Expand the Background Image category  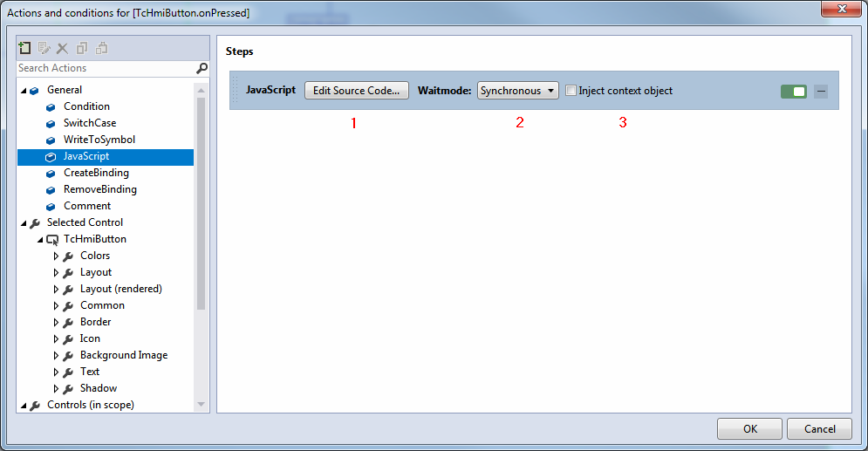[x=56, y=356]
